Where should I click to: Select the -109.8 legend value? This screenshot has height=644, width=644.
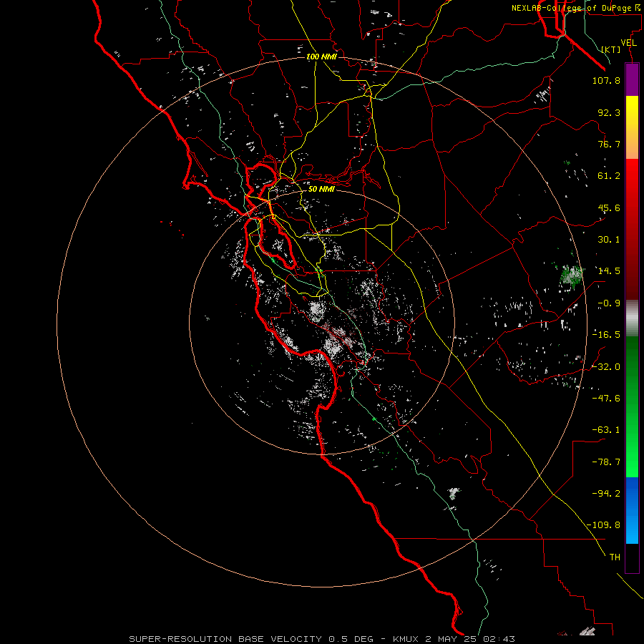(604, 525)
